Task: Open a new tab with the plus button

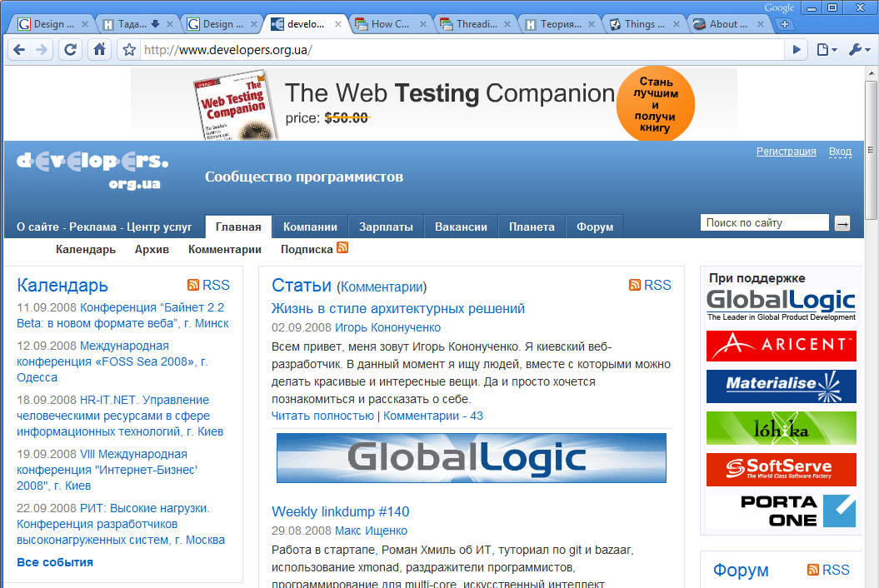Action: click(785, 24)
